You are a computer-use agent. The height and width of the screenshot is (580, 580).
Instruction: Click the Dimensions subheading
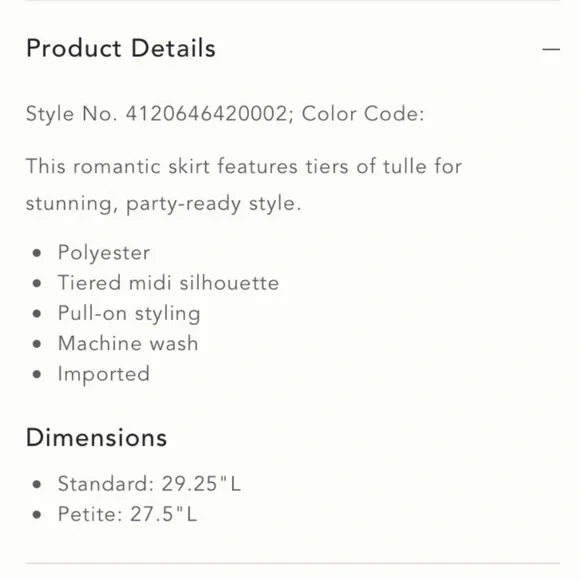(96, 438)
